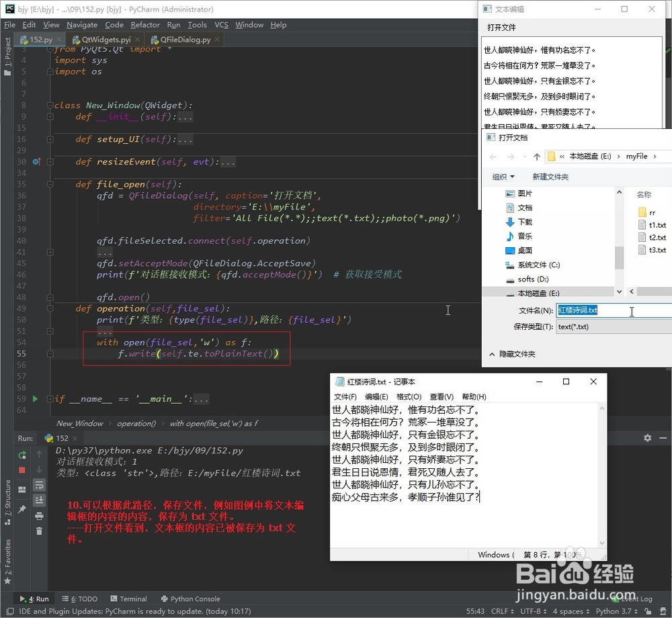
Task: Click UTF-8 encoding in status bar
Action: click(x=533, y=611)
